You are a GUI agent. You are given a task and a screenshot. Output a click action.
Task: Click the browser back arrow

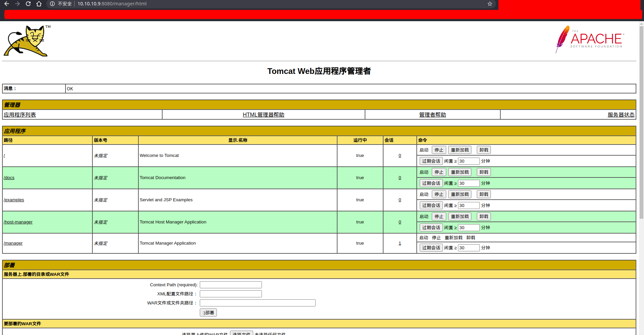pos(7,4)
